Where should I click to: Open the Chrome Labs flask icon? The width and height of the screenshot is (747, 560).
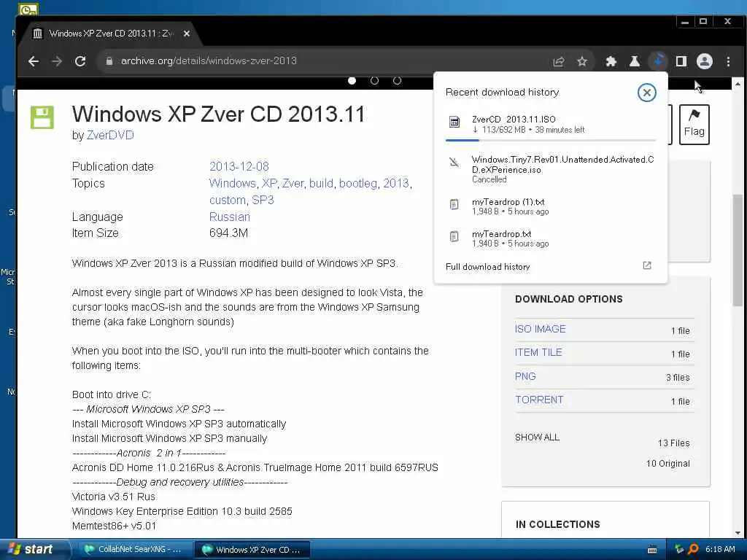tap(635, 61)
